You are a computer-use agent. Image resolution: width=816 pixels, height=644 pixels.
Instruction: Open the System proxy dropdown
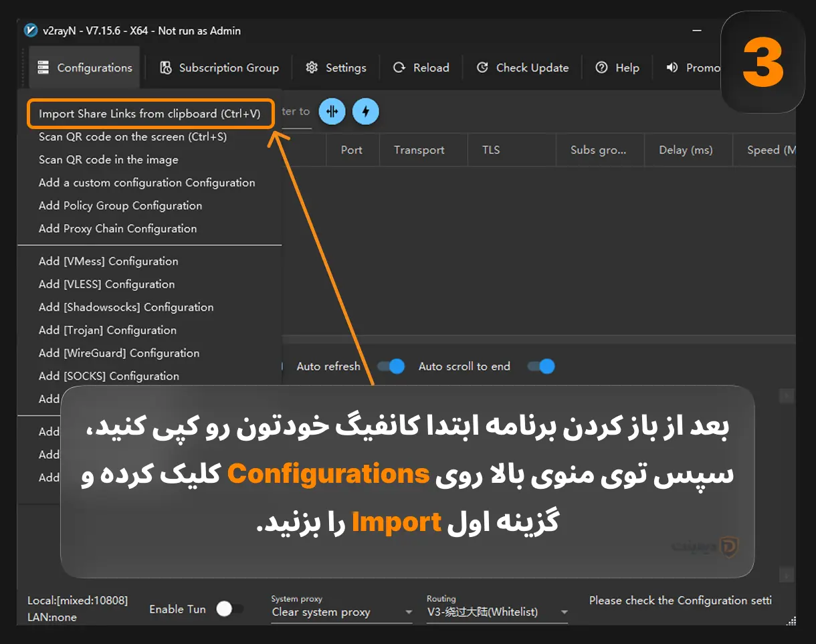[x=342, y=612]
